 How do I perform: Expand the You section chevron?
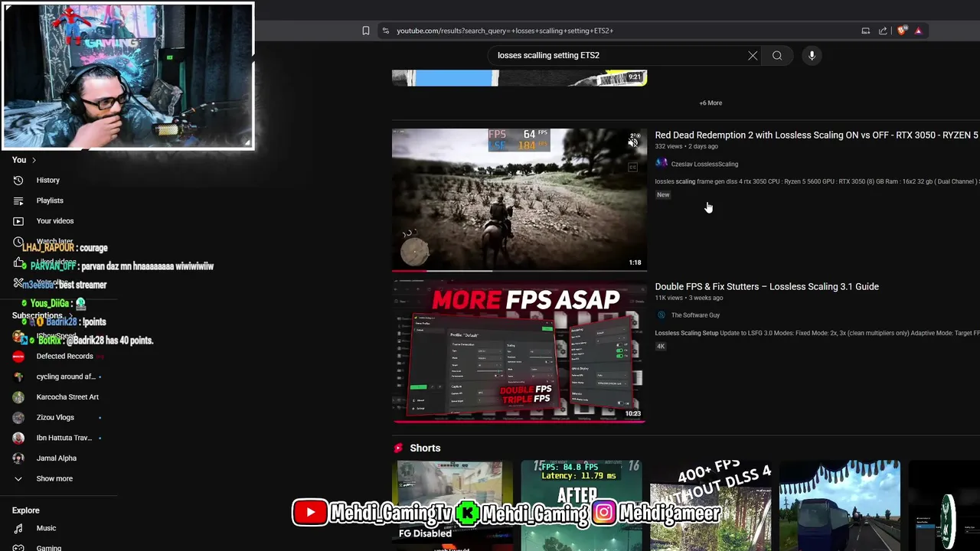point(34,160)
